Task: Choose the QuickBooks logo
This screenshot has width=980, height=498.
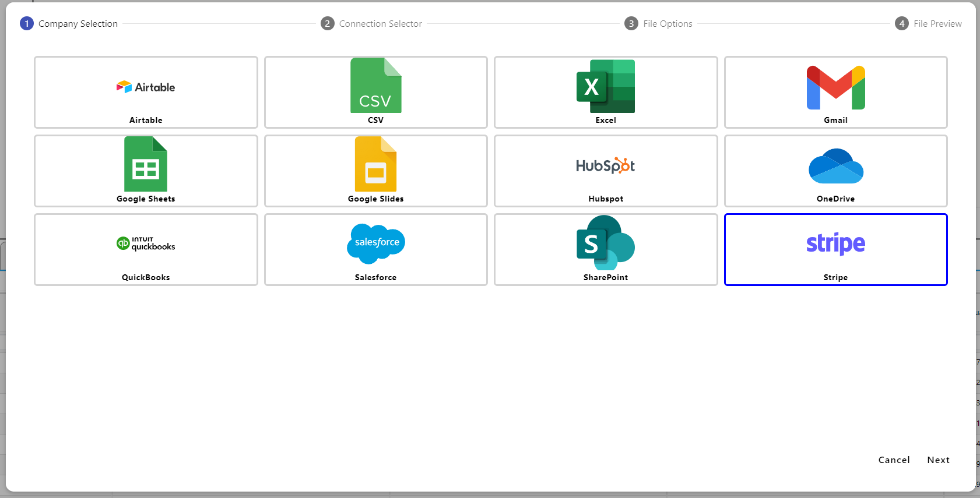Action: 146,243
